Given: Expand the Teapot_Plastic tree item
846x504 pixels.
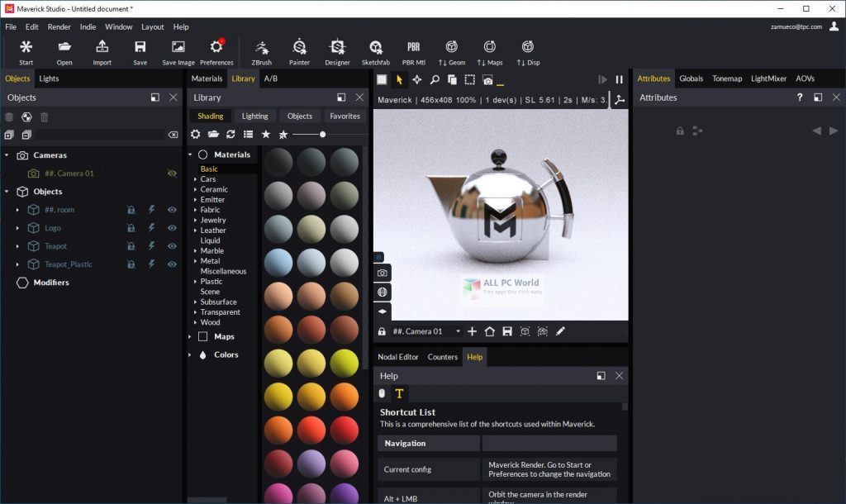Looking at the screenshot, I should 18,264.
